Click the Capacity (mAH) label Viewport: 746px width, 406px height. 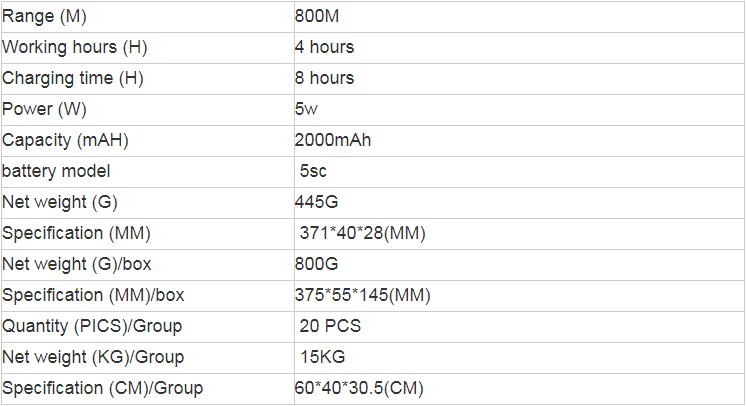pyautogui.click(x=66, y=140)
